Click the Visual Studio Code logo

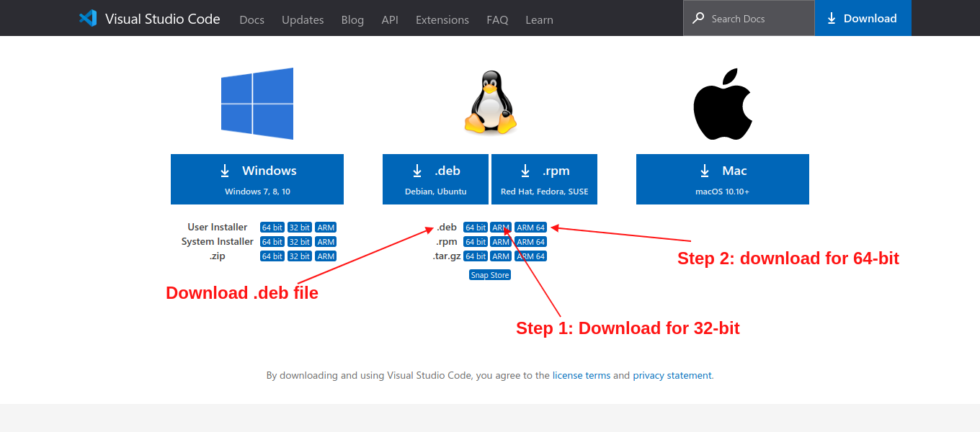[x=86, y=18]
